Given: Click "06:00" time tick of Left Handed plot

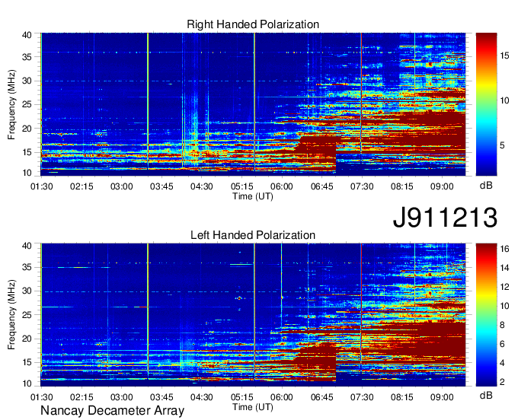Looking at the screenshot, I should coord(282,397).
